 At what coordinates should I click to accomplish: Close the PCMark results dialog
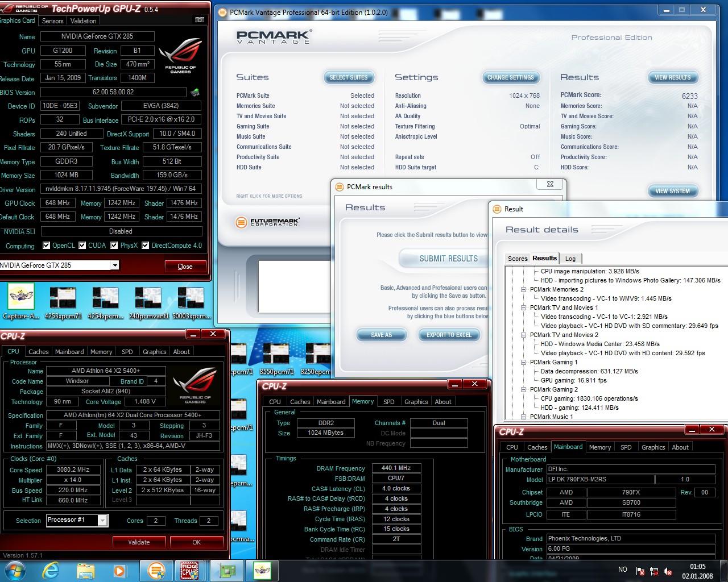pos(550,184)
